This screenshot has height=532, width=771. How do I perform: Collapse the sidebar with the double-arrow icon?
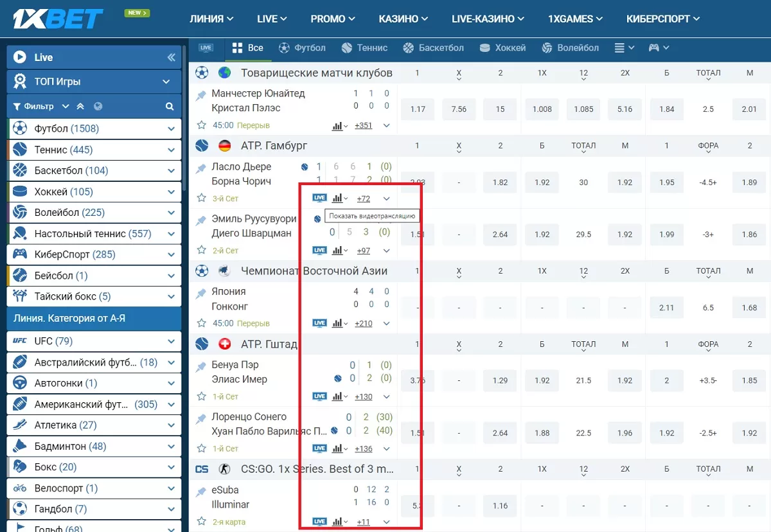(x=171, y=57)
